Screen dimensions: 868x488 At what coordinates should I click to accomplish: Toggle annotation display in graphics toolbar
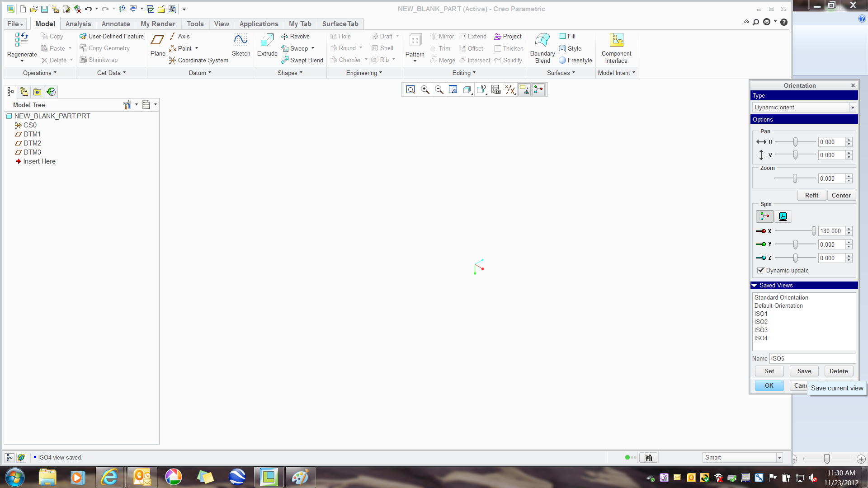click(524, 89)
